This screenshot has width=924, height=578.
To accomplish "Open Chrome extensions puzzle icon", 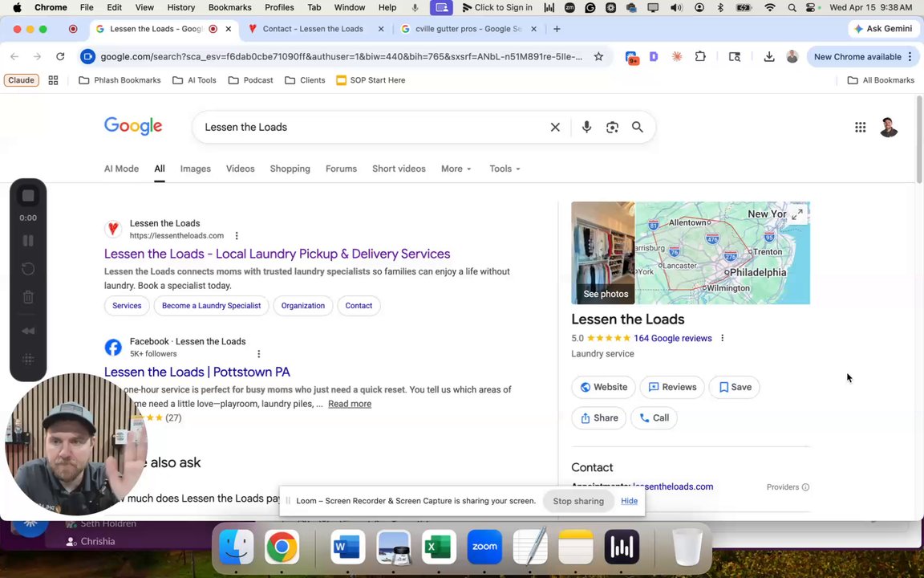I will 700,57.
